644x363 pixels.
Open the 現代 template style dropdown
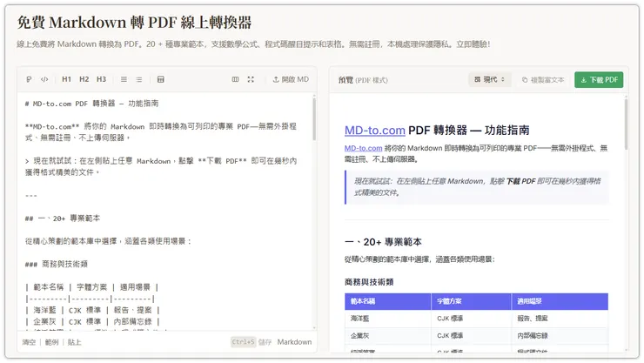coord(490,80)
